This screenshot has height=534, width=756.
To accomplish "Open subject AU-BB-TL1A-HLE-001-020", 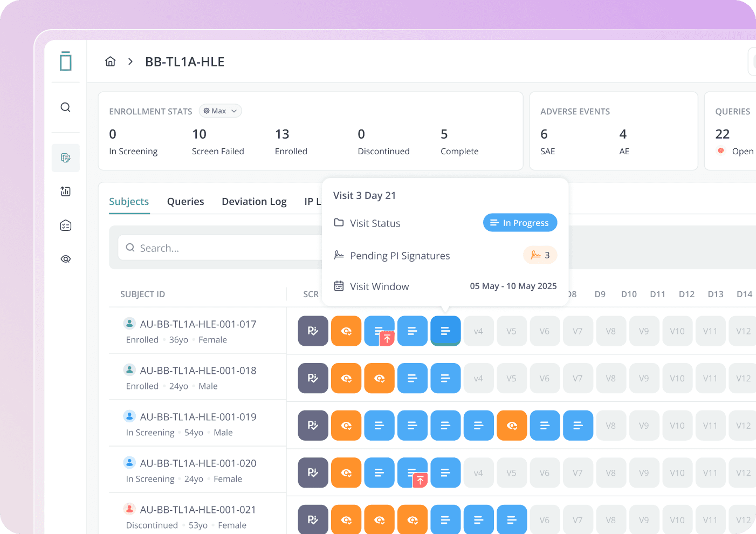I will 198,463.
